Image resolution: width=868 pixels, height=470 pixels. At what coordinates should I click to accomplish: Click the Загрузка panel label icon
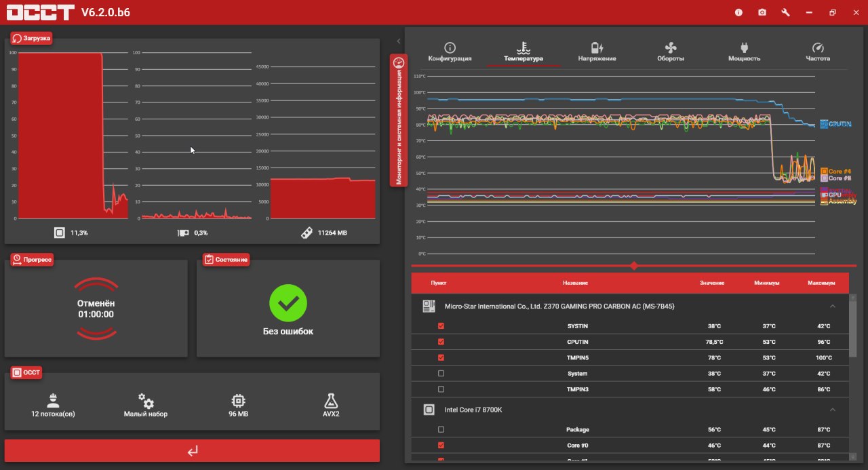point(16,39)
